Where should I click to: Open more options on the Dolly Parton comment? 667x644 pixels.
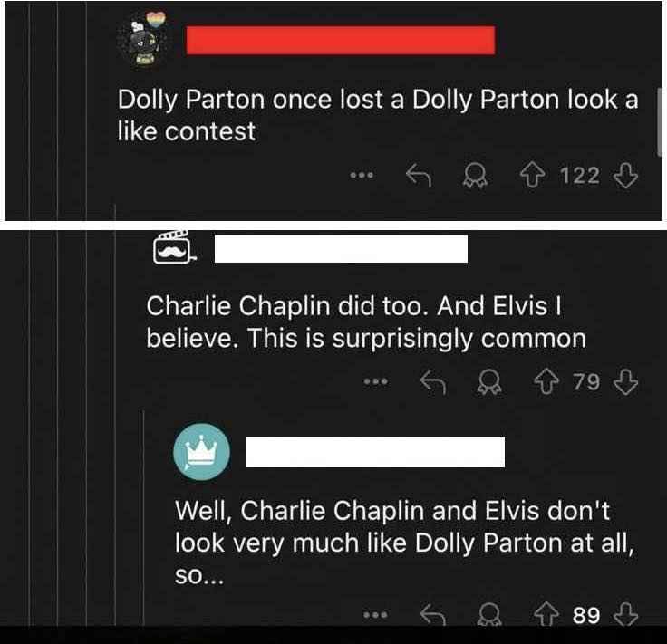click(362, 175)
